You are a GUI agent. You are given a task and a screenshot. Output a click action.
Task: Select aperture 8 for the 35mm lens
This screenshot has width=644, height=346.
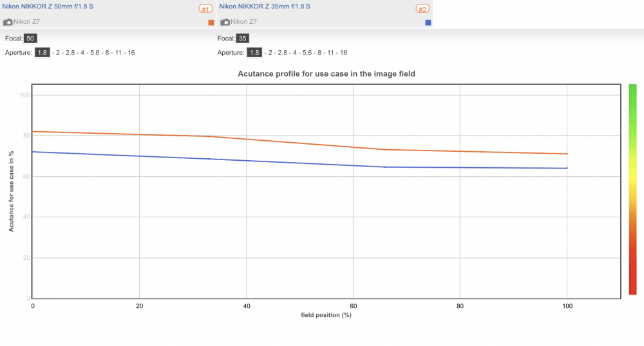pyautogui.click(x=319, y=53)
